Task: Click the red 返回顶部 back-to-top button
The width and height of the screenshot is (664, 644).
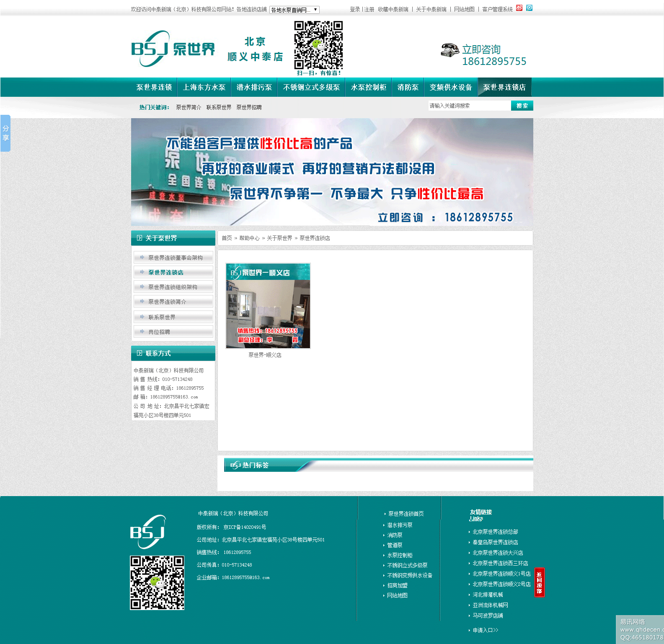Action: click(x=540, y=582)
